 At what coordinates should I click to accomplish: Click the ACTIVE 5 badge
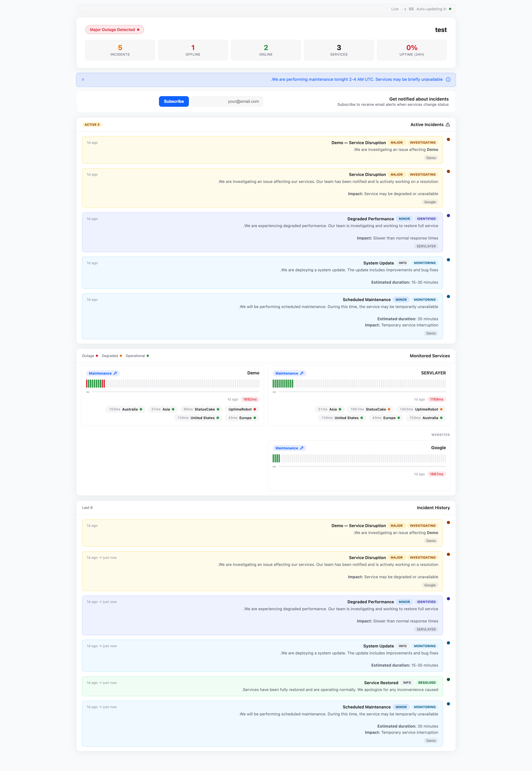tap(92, 125)
